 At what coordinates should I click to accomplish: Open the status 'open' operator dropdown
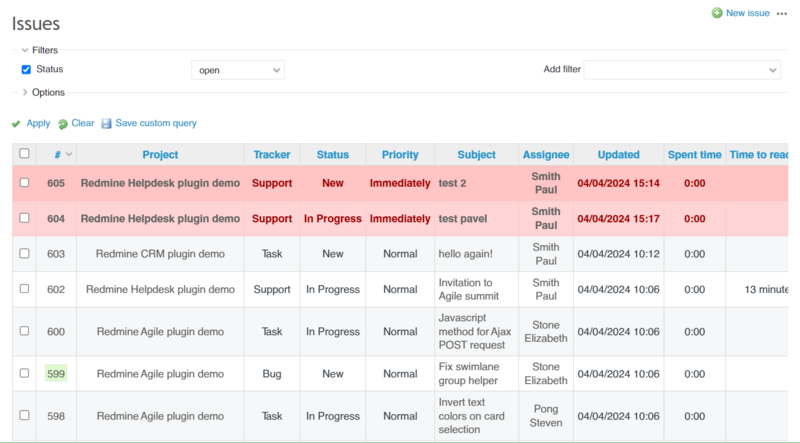[238, 70]
